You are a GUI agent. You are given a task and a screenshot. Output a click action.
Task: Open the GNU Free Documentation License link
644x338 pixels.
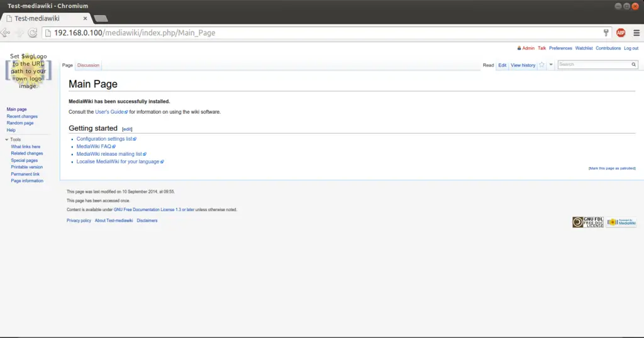click(154, 210)
